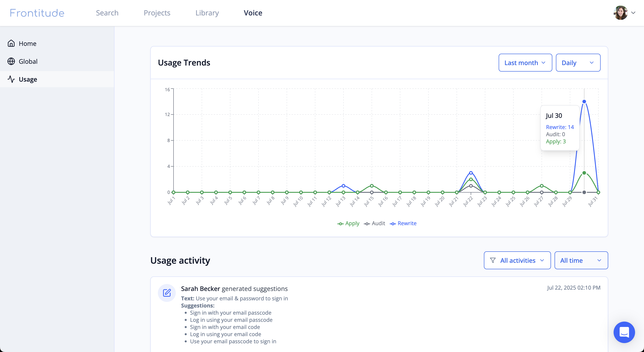644x352 pixels.
Task: Click suggestion 'Log in using your email code'
Action: 225,334
